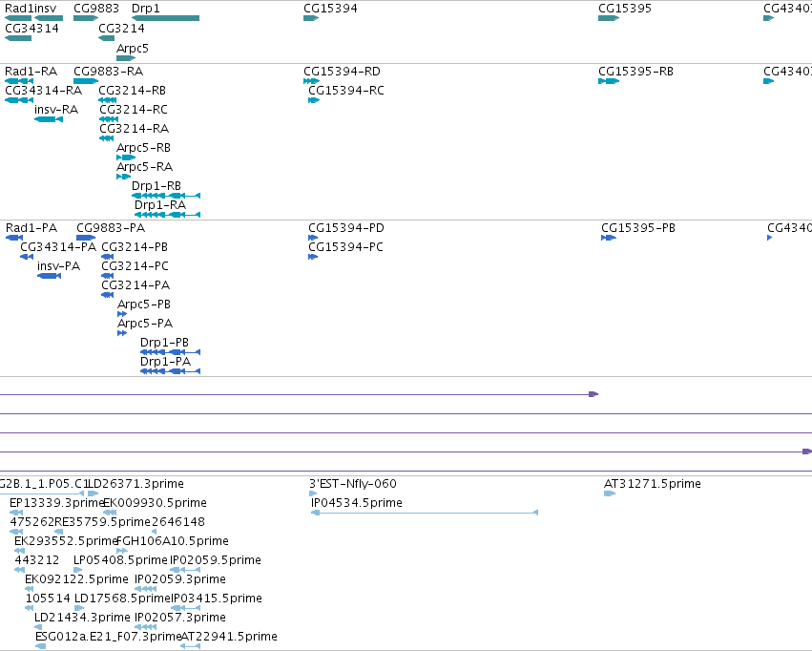Open the CG15394-PD protein label
The width and height of the screenshot is (812, 651).
pos(346,228)
